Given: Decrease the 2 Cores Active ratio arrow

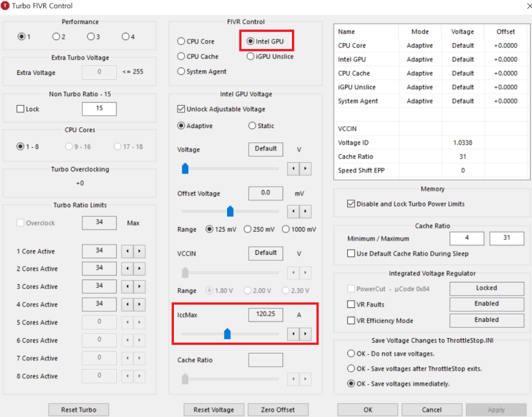Looking at the screenshot, I should 128,268.
